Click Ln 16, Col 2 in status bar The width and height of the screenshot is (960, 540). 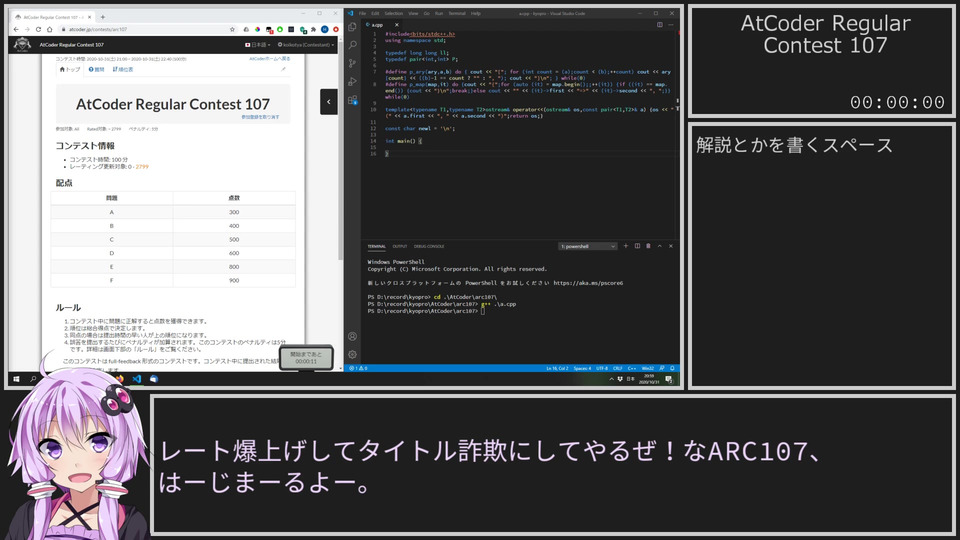click(557, 369)
